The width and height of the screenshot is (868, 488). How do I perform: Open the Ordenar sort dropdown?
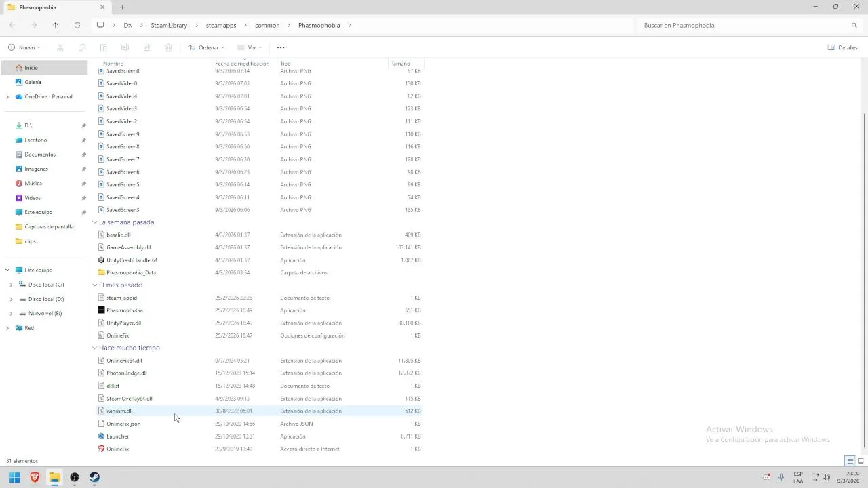point(206,47)
